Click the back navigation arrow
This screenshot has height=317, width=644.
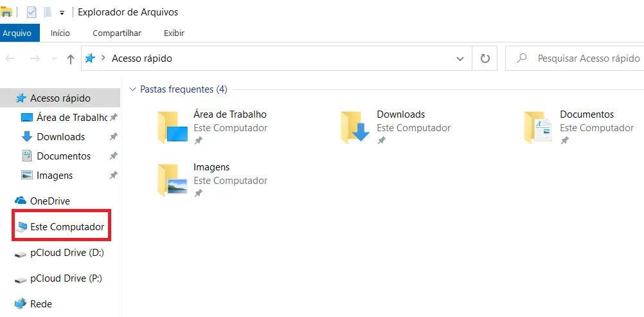tap(10, 59)
